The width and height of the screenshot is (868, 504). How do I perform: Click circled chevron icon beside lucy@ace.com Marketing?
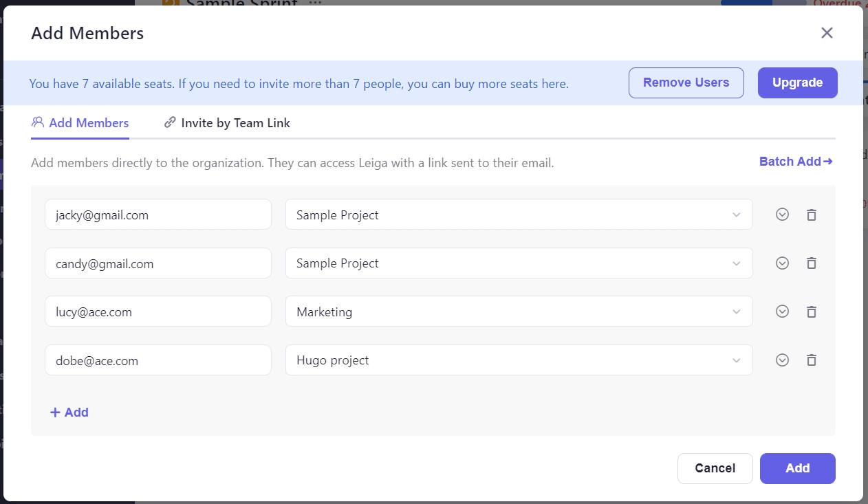click(782, 311)
